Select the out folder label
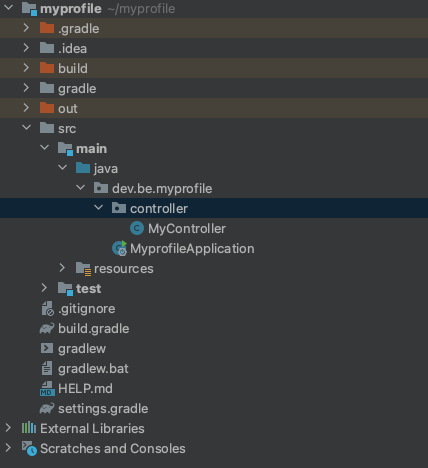This screenshot has width=428, height=468. [68, 109]
